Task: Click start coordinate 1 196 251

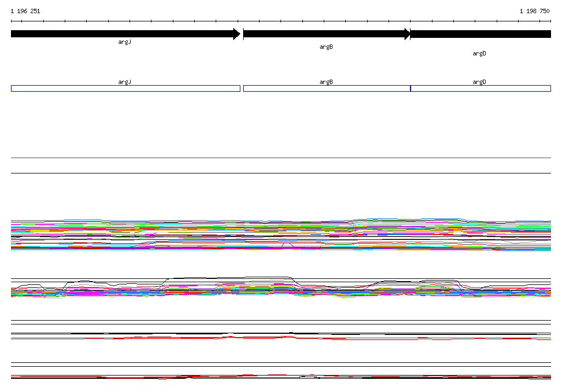Action: click(x=25, y=11)
